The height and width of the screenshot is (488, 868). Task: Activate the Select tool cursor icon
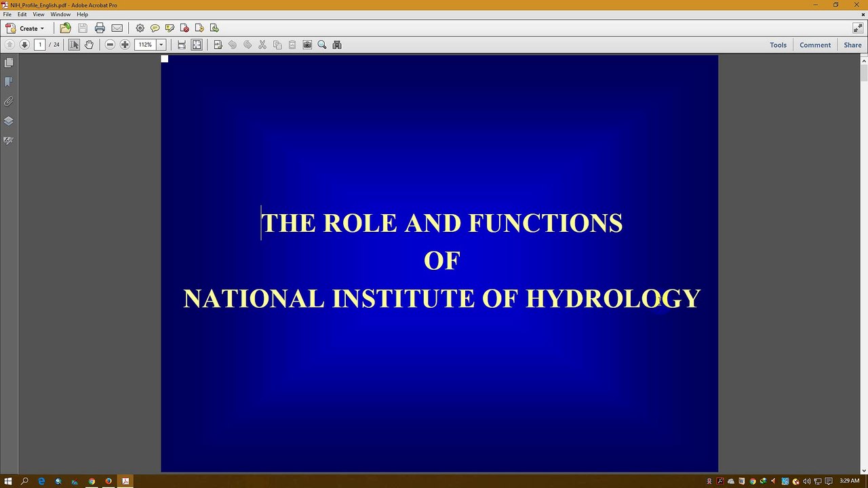click(x=74, y=45)
